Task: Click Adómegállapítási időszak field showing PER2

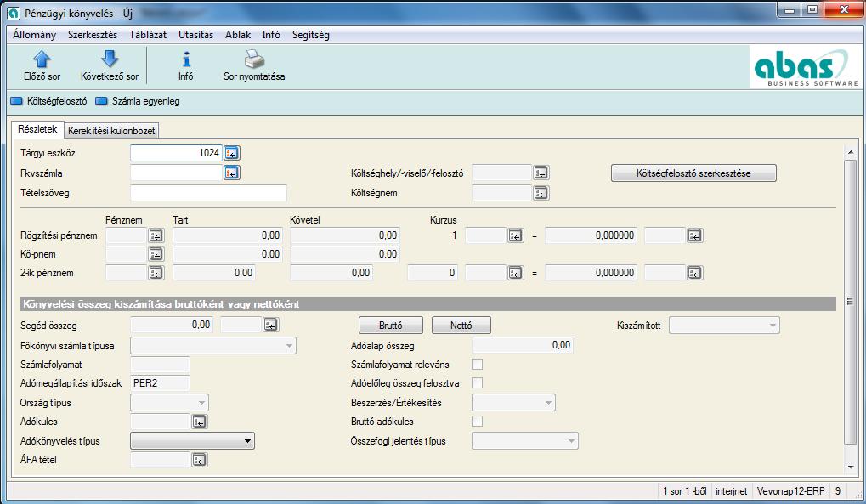Action: click(160, 383)
